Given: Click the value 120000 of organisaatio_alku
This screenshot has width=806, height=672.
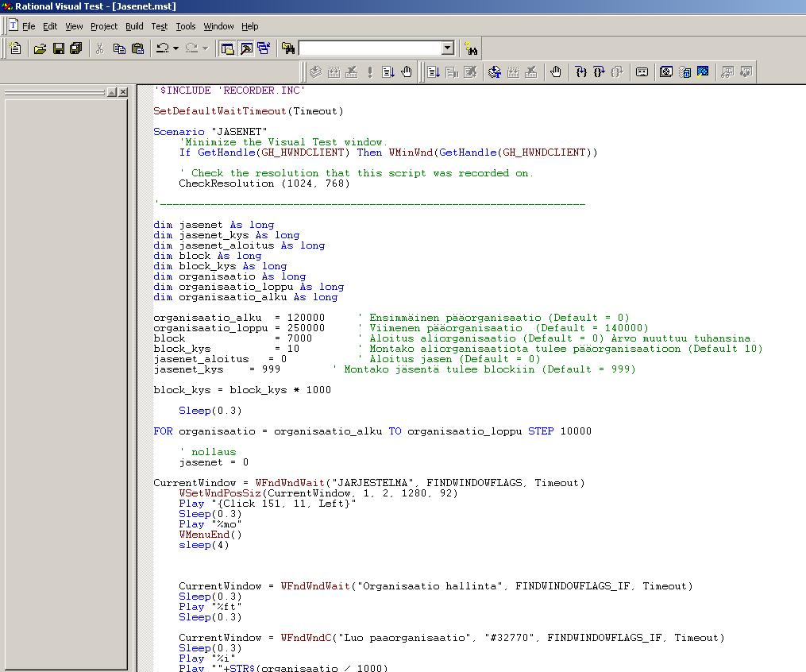Looking at the screenshot, I should coord(306,318).
